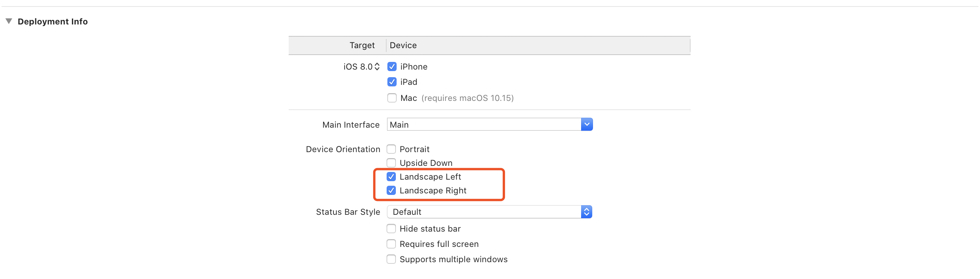This screenshot has height=279, width=980.
Task: Open the iOS 8.0 target version stepper
Action: tap(377, 67)
